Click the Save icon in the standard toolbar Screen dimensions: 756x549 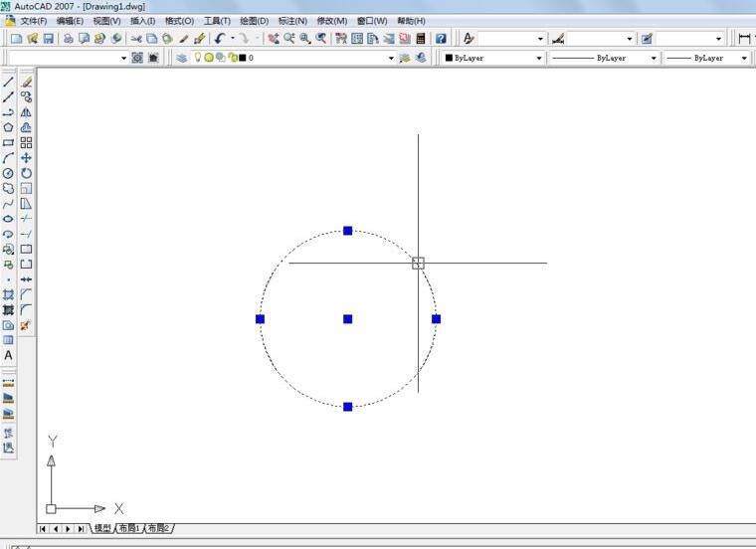tap(48, 39)
